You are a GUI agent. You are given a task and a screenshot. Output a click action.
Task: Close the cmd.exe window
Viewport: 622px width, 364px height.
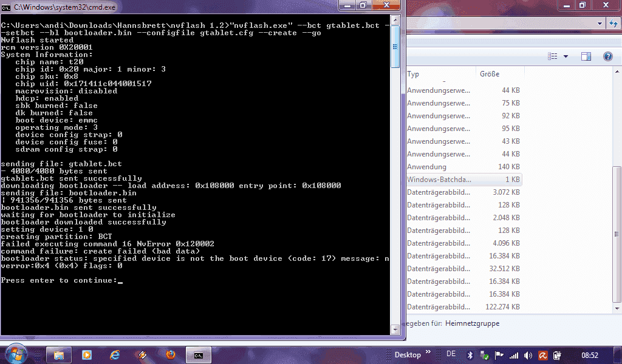[386, 5]
